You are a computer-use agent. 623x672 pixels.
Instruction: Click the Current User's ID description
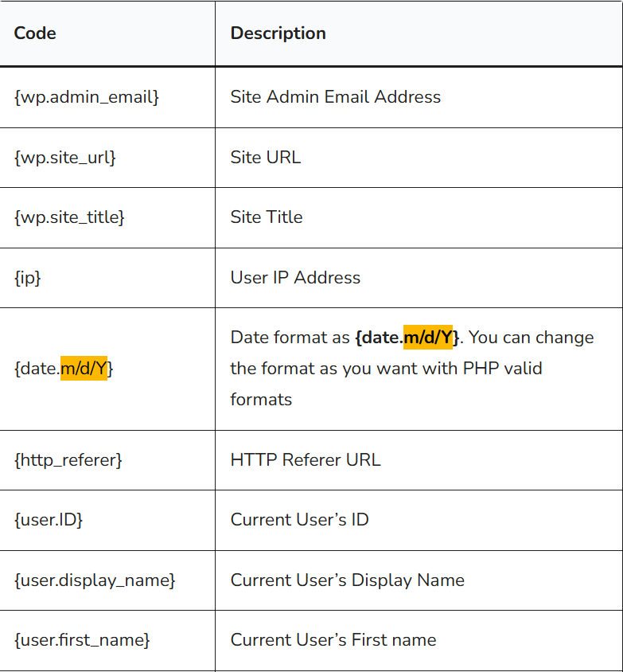click(299, 520)
